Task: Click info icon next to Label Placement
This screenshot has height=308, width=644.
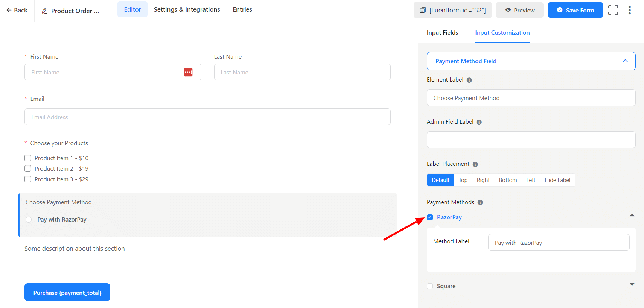Action: (475, 164)
